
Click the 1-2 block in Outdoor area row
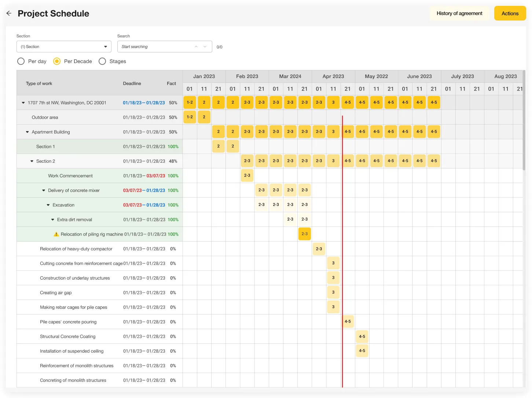click(190, 117)
